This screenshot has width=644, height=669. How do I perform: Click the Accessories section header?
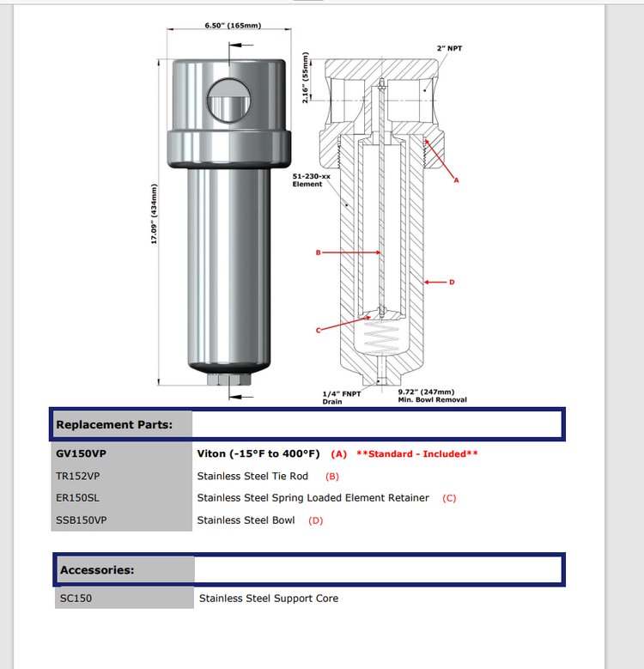point(98,570)
